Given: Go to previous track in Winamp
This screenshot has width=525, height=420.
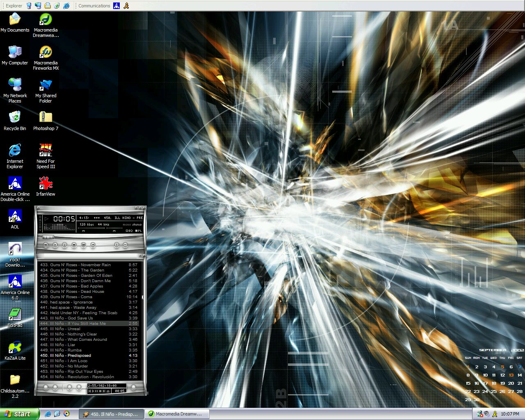Looking at the screenshot, I should (46, 245).
